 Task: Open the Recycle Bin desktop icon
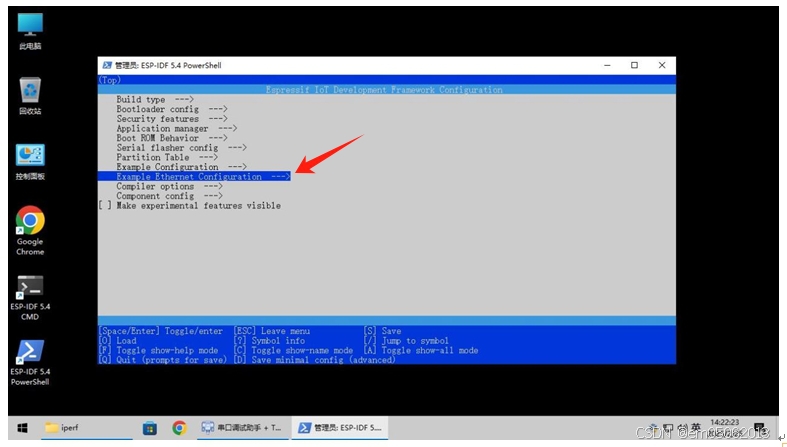pos(30,96)
